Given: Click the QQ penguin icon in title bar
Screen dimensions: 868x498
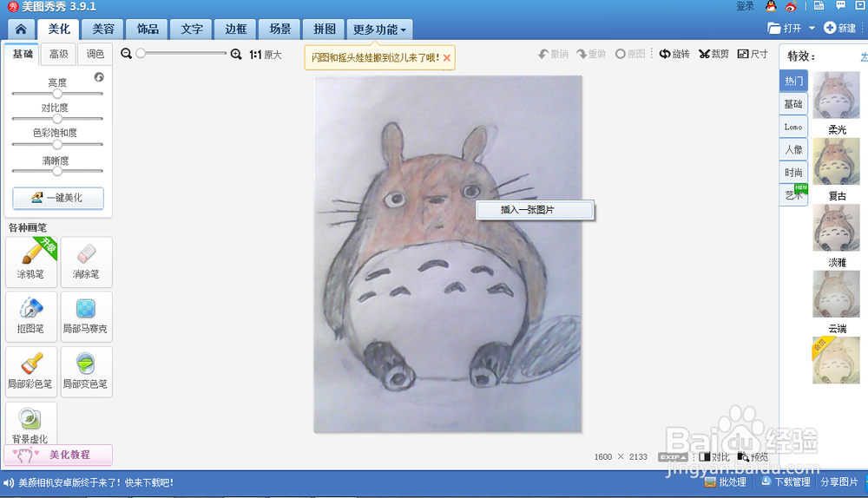Looking at the screenshot, I should coord(771,6).
